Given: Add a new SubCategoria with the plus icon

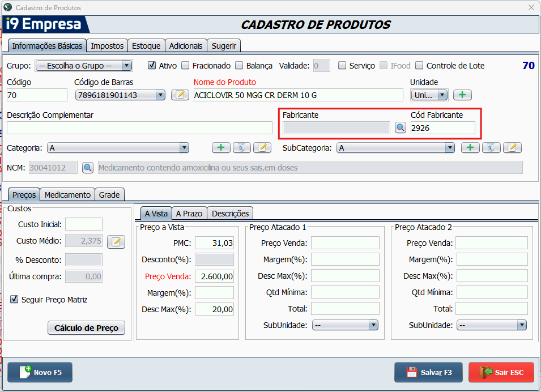Looking at the screenshot, I should coord(470,148).
